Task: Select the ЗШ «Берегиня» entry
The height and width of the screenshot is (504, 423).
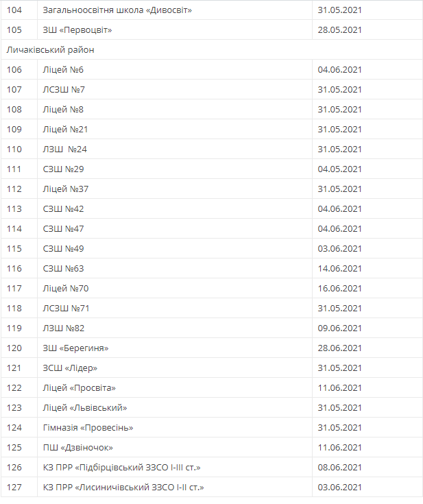Action: click(75, 348)
